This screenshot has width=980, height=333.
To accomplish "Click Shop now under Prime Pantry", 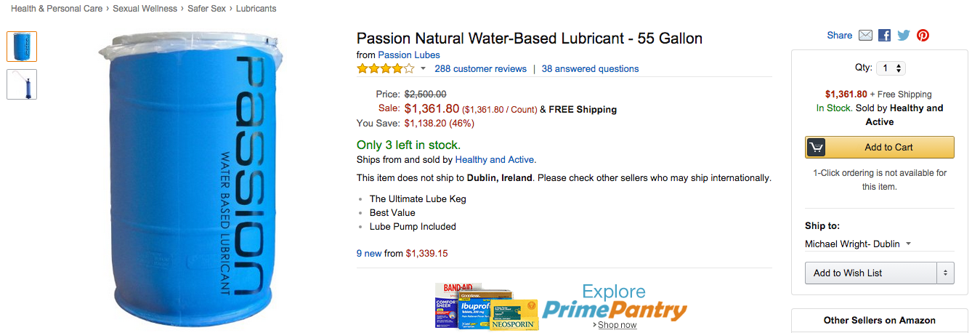I will pyautogui.click(x=617, y=325).
